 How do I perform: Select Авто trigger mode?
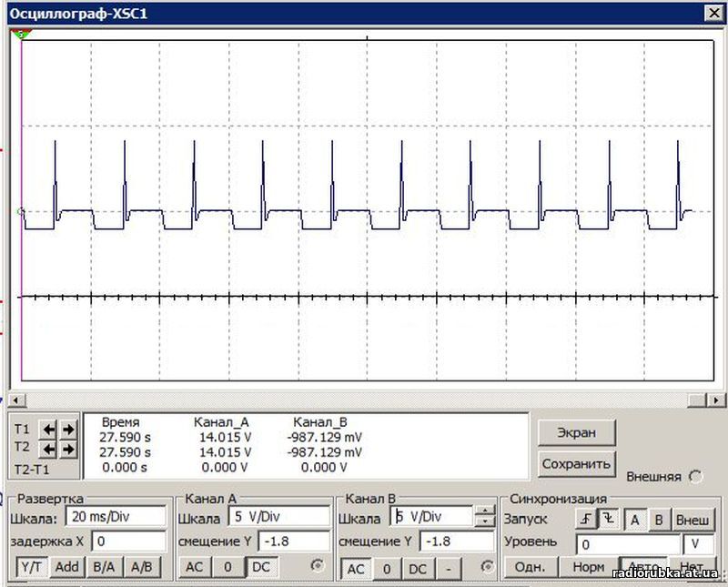(x=643, y=568)
